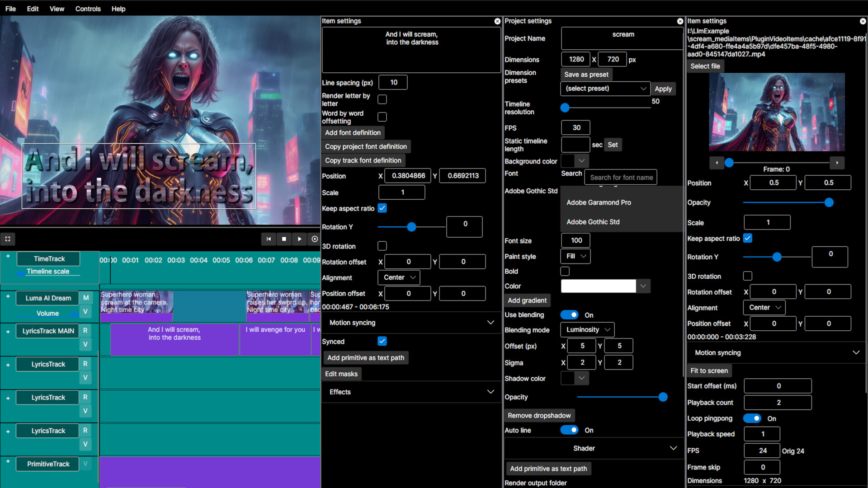Image resolution: width=868 pixels, height=488 pixels.
Task: Turn off the Use blending switch
Action: [x=570, y=314]
